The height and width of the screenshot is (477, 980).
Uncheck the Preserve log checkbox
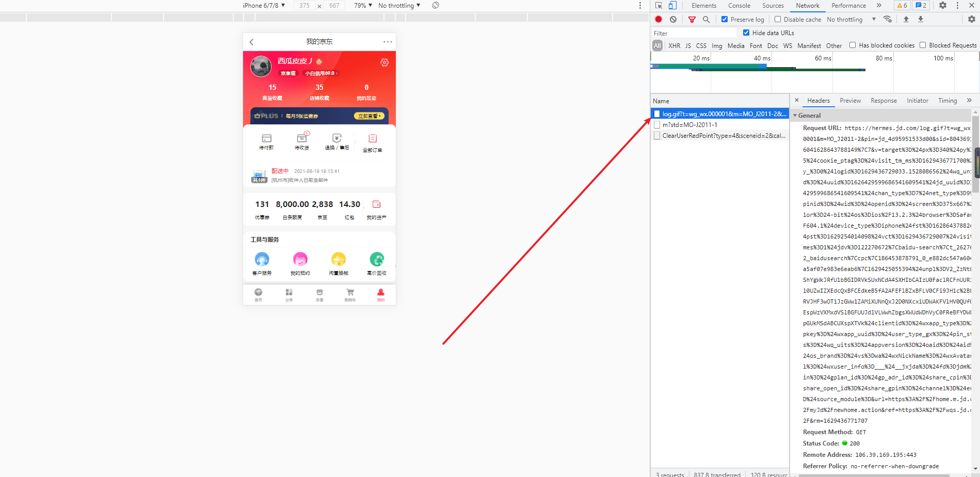(x=725, y=20)
